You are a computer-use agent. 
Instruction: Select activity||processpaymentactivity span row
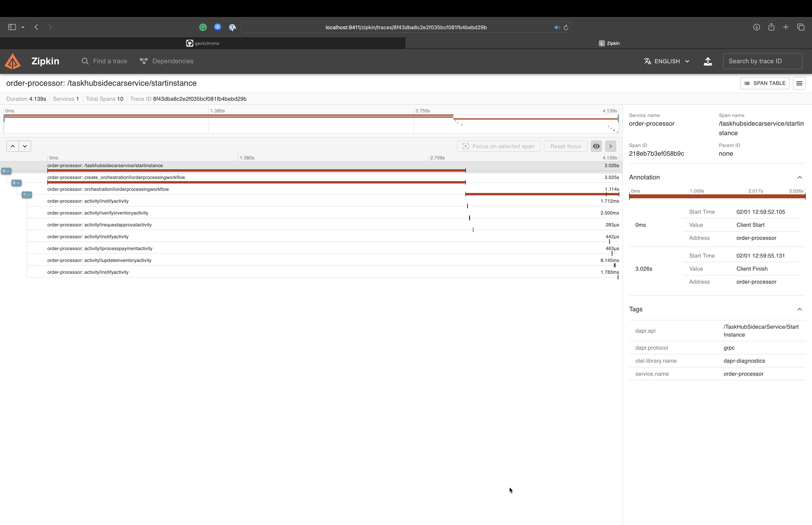[311, 250]
